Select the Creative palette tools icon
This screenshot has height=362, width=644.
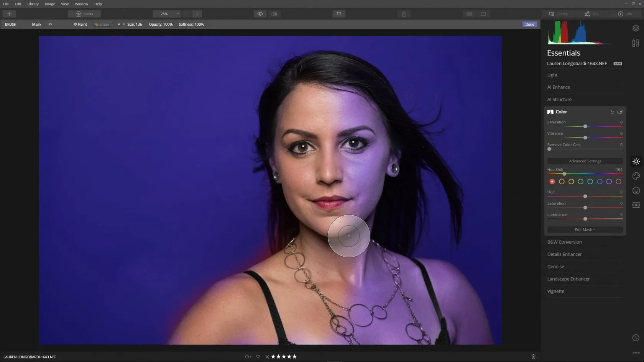636,176
